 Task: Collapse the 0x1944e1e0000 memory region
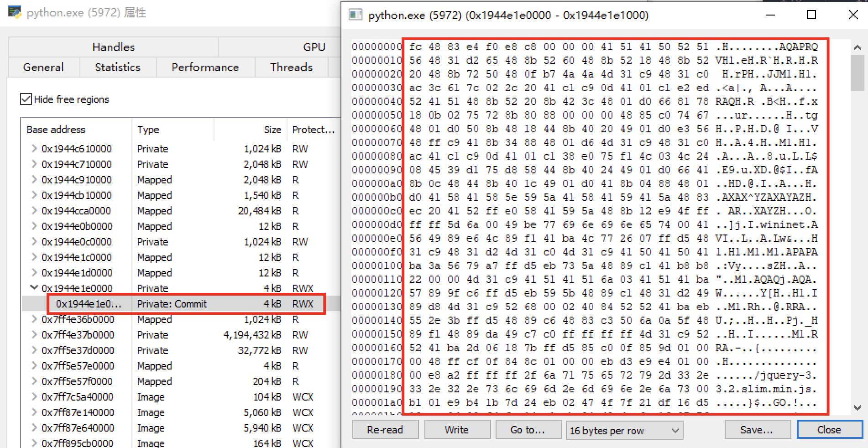click(34, 288)
